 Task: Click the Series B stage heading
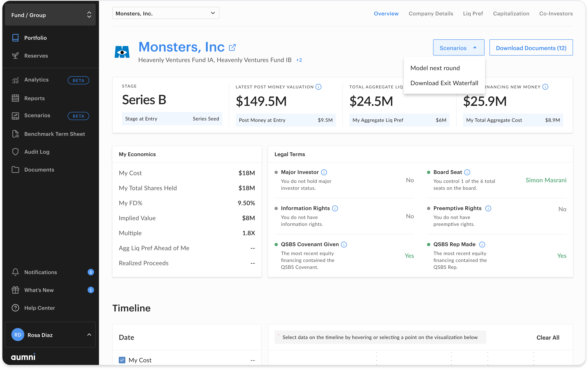(x=144, y=100)
